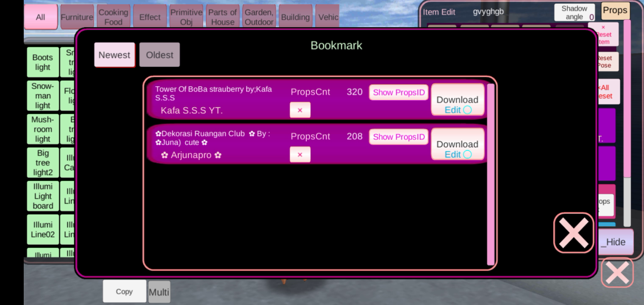Screen dimensions: 644x305
Task: Select the All category tab
Action: pos(41,17)
